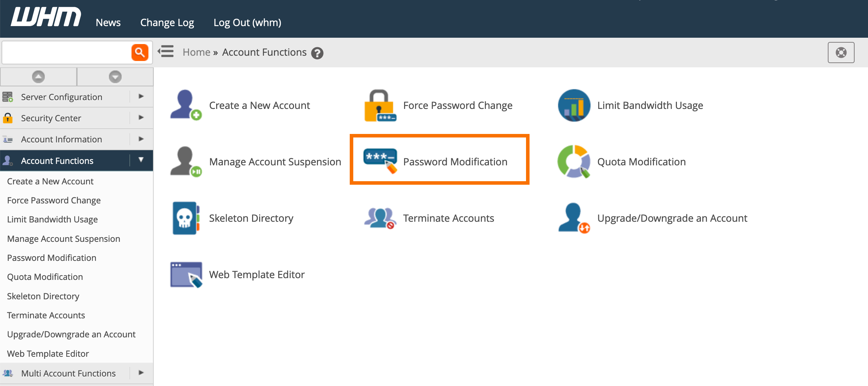The height and width of the screenshot is (386, 868).
Task: Select Account Functions sidebar heading
Action: (x=57, y=161)
